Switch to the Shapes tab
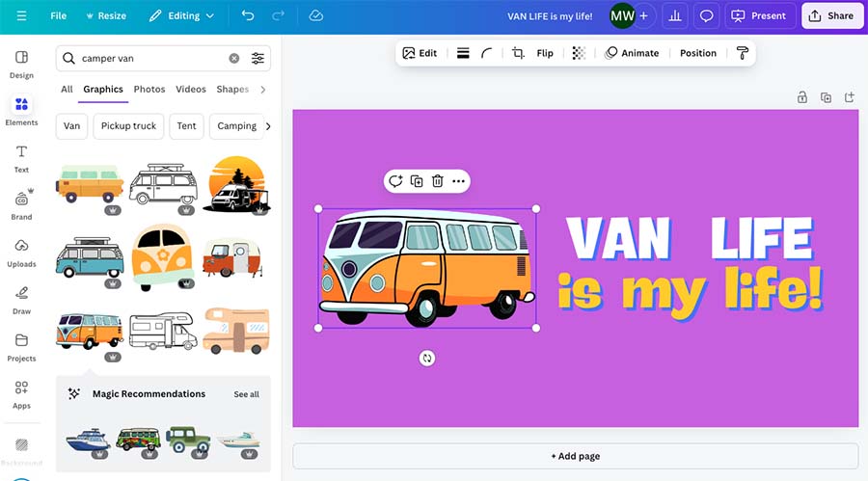868x481 pixels. tap(232, 89)
